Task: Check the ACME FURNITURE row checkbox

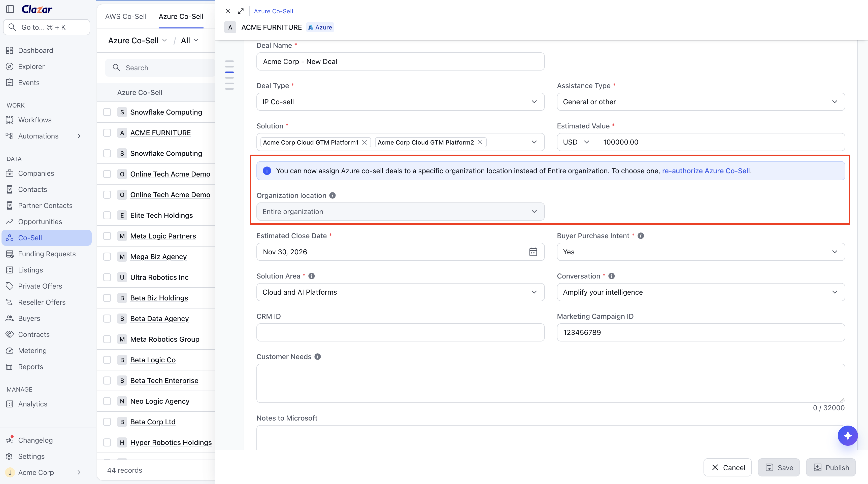Action: (x=107, y=133)
